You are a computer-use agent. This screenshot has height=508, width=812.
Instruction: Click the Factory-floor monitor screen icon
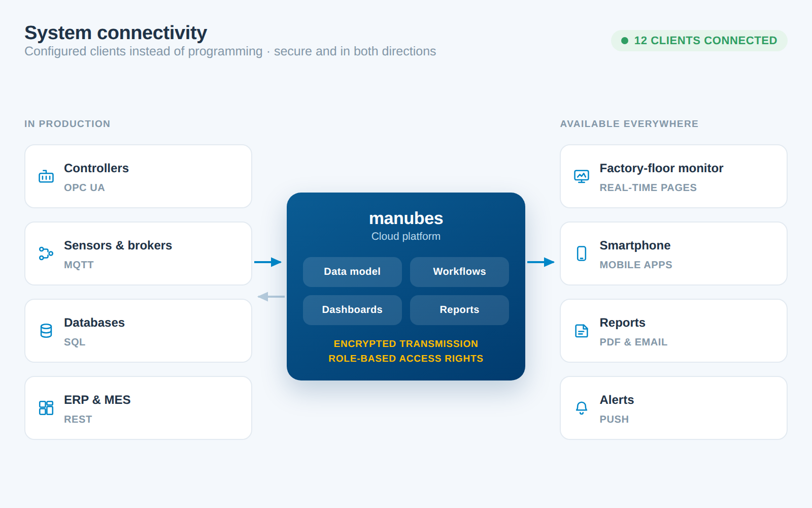(582, 176)
